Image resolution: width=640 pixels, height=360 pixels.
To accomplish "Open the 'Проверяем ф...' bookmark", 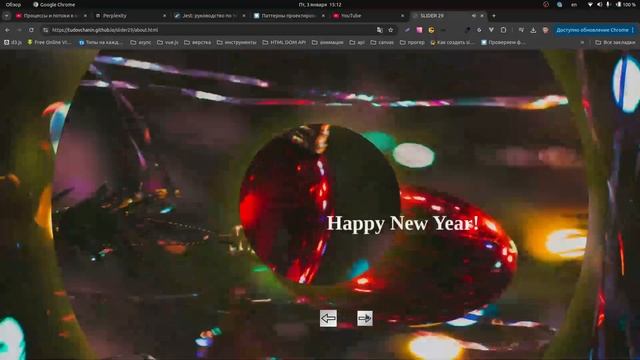I will tap(503, 42).
